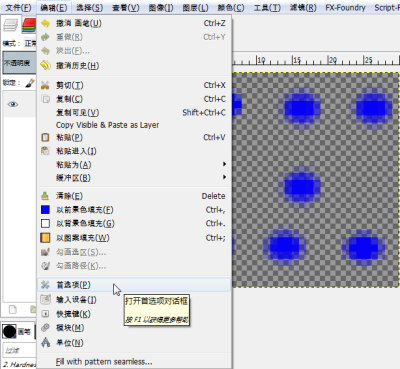Click the undo arrow icon next to 撤消 画笔
Screen dimensions: 400x369
[45, 24]
